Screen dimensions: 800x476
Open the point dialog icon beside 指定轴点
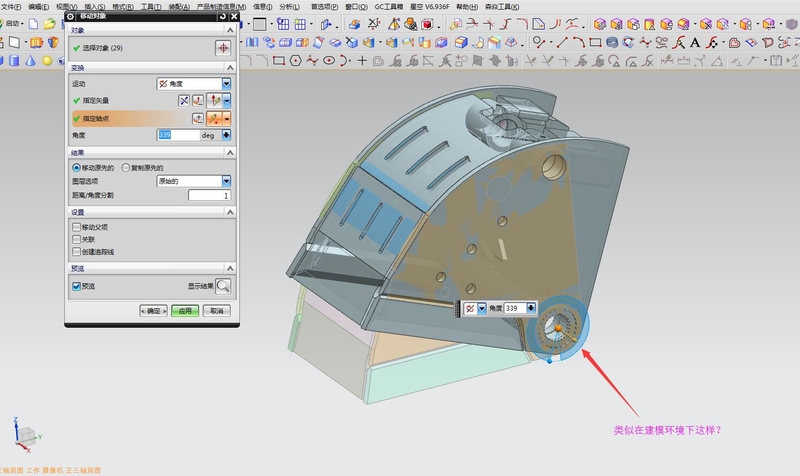(x=197, y=119)
